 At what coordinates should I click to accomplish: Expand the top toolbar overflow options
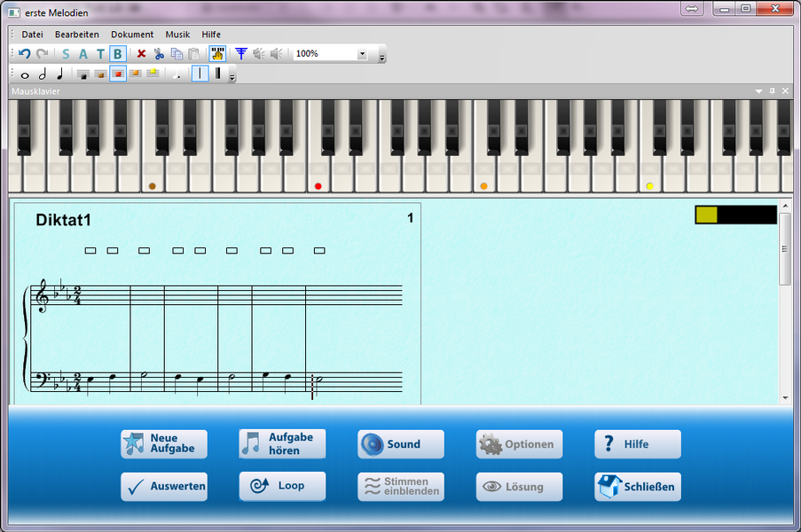click(382, 58)
